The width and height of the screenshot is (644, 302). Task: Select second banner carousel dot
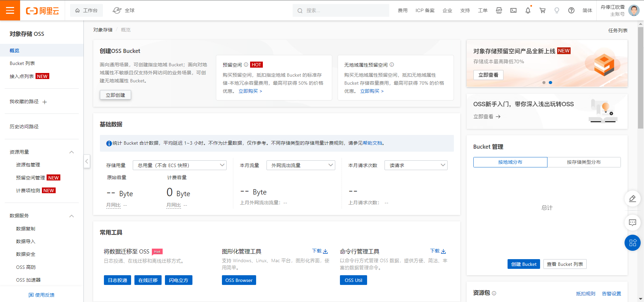pos(550,82)
